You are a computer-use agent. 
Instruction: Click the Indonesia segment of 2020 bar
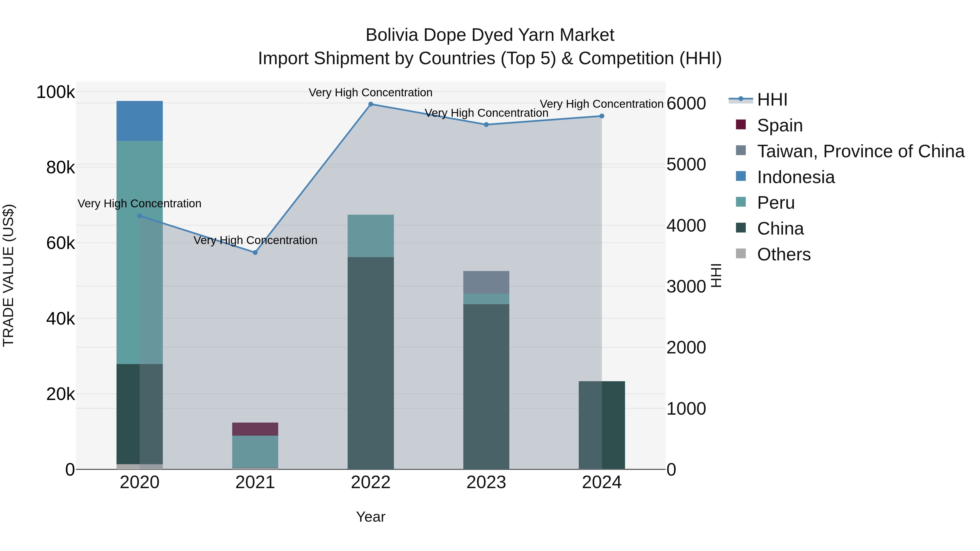tap(140, 121)
